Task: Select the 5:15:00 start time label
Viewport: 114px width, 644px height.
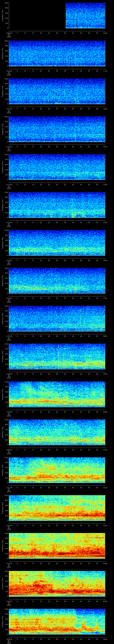Action: 9,260
